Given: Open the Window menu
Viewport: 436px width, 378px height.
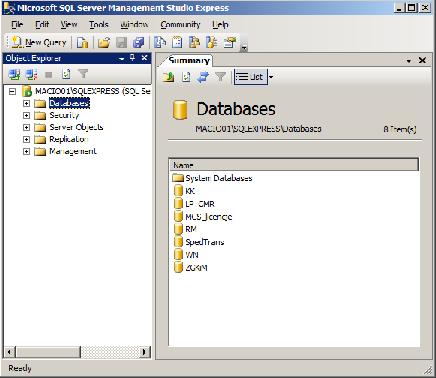Looking at the screenshot, I should pyautogui.click(x=134, y=24).
